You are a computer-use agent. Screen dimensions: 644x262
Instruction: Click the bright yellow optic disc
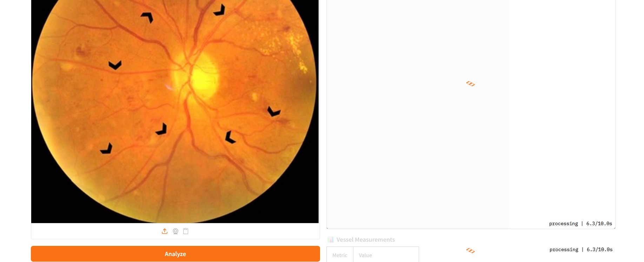tap(204, 77)
